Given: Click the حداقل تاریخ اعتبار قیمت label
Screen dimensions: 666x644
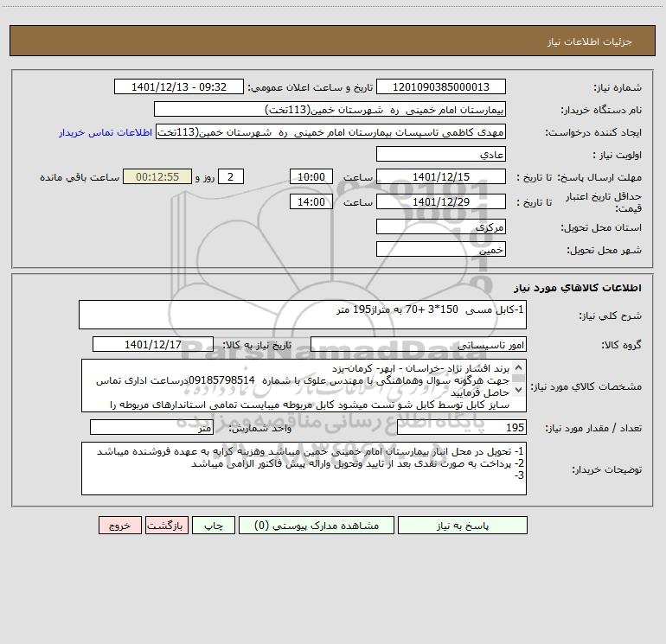Looking at the screenshot, I should click(604, 202).
